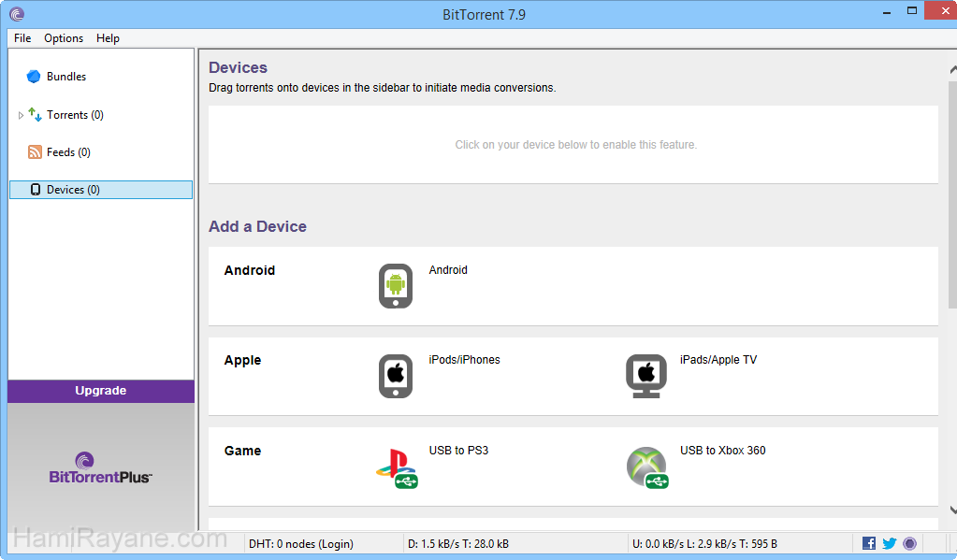Image resolution: width=957 pixels, height=560 pixels.
Task: Click the USB to PS3 label
Action: click(x=458, y=451)
